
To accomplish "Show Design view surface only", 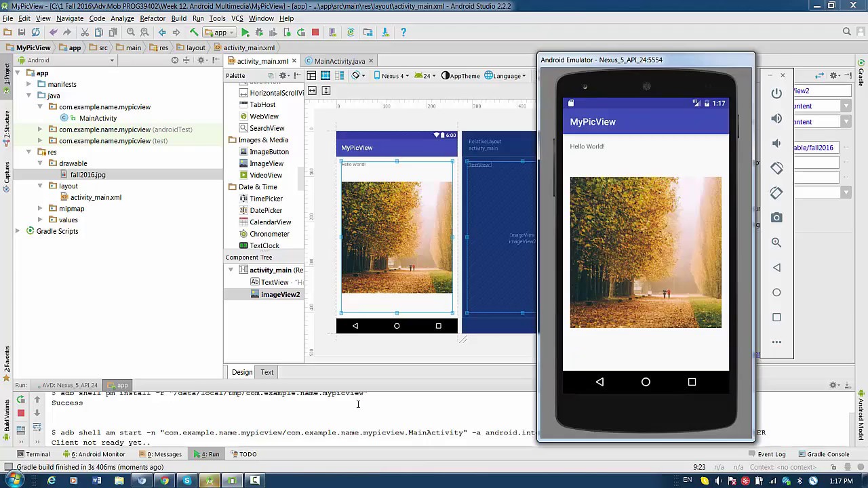I will 311,76.
